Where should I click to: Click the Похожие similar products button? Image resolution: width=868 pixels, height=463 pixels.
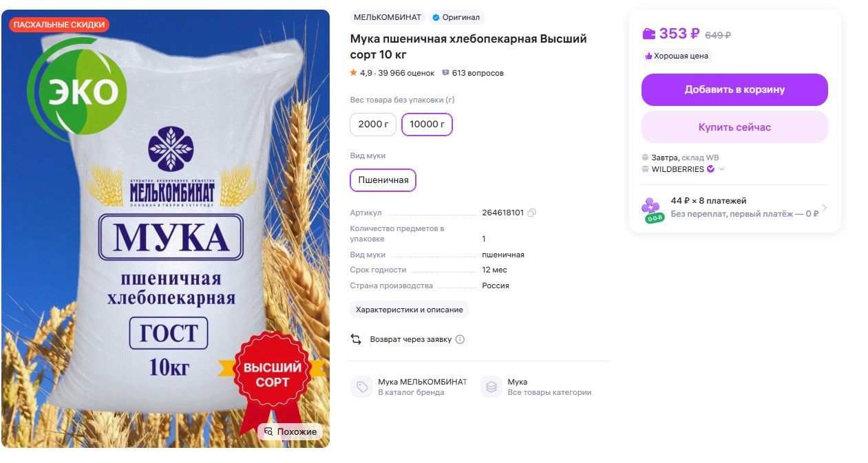290,431
